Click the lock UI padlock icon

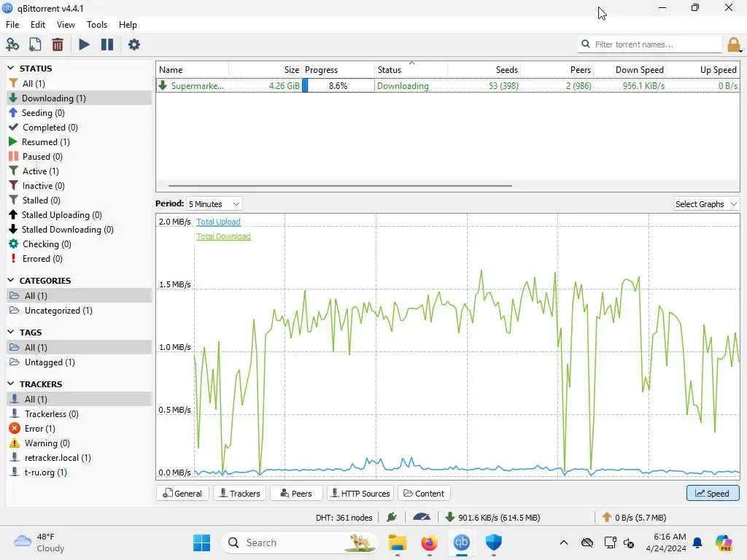tap(734, 44)
